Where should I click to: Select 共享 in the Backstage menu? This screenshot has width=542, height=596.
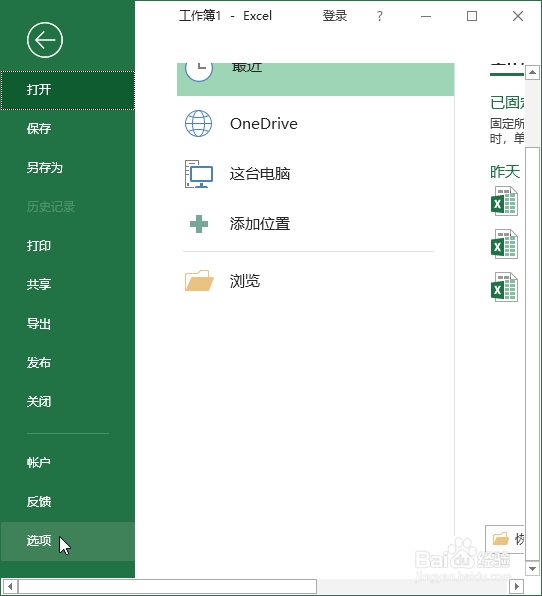click(x=68, y=284)
